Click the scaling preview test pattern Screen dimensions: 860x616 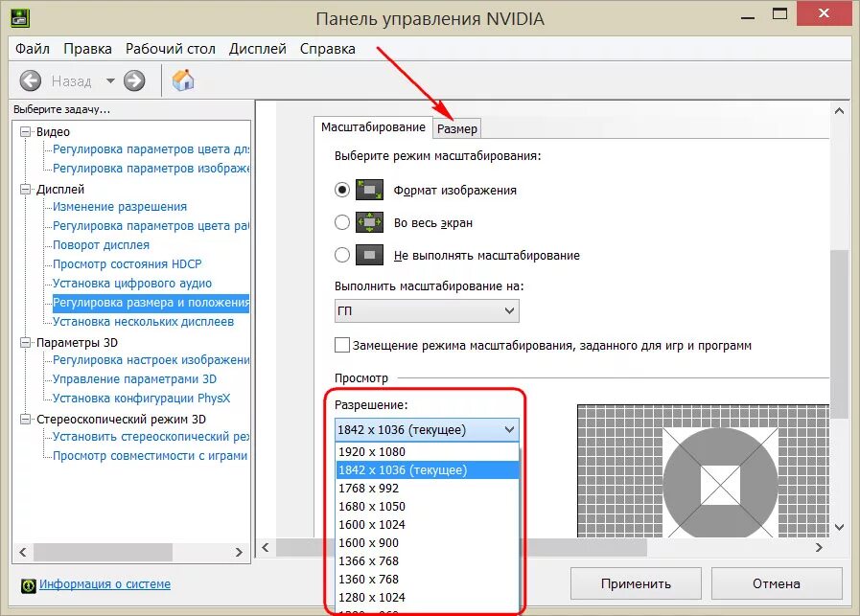click(703, 470)
